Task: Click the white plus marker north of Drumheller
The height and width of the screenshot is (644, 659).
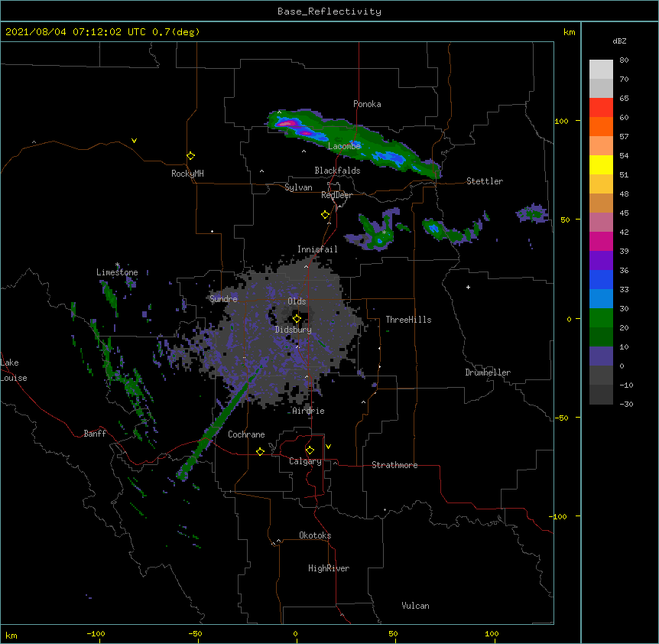Action: pos(468,287)
